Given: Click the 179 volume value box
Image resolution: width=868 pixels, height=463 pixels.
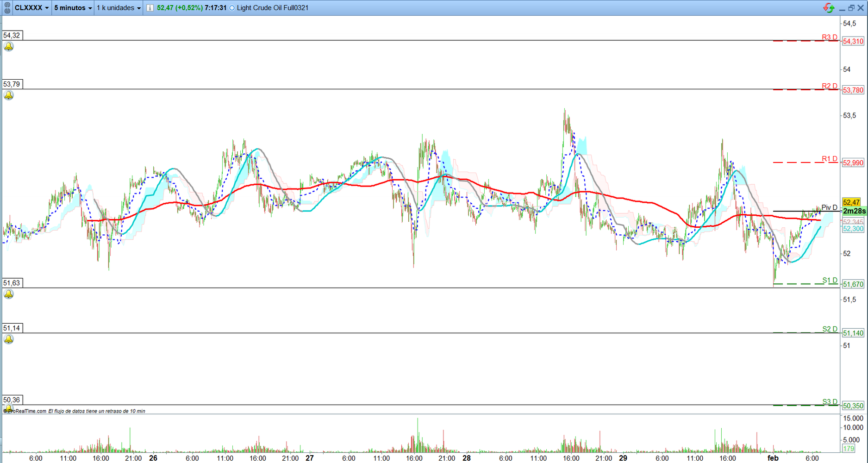Looking at the screenshot, I should point(848,449).
